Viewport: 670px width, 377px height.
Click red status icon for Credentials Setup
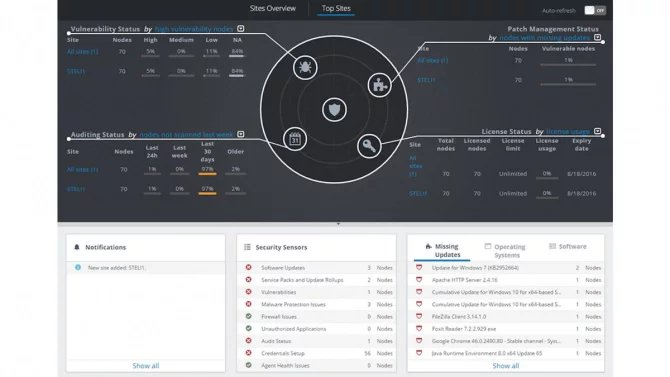tap(248, 353)
